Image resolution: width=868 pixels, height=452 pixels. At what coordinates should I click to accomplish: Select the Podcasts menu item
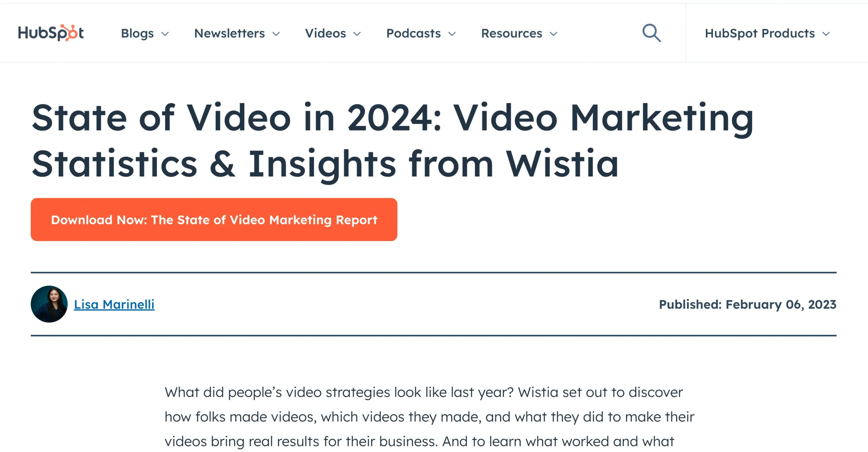tap(413, 33)
